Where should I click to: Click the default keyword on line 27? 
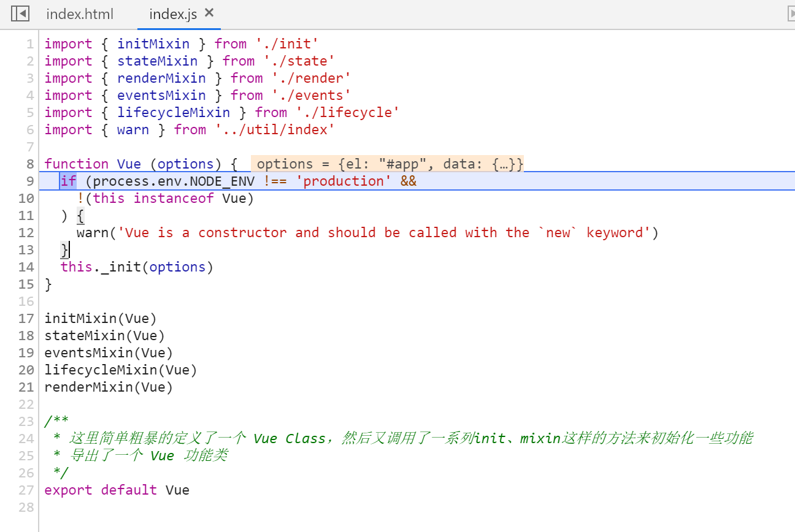tap(129, 490)
